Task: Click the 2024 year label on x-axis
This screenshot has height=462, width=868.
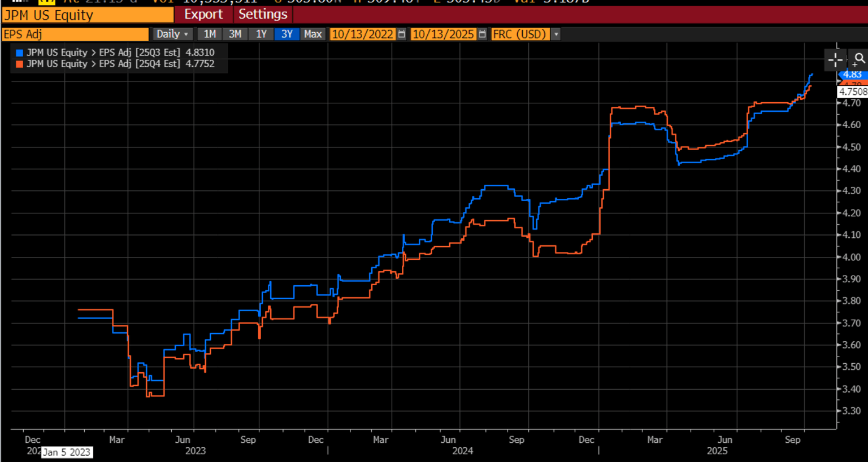Action: point(463,451)
